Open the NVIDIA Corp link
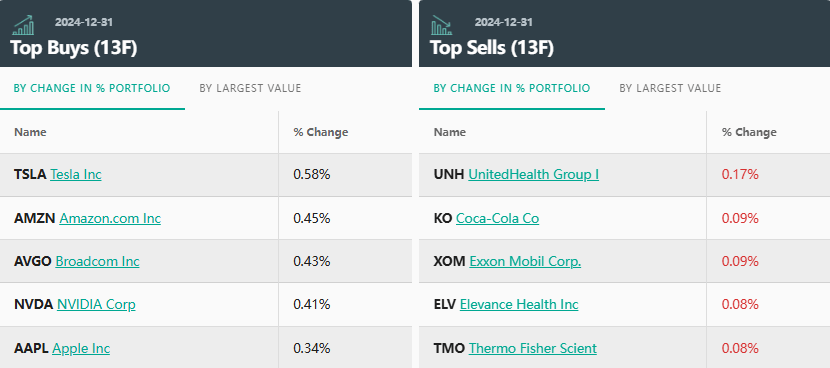 96,304
